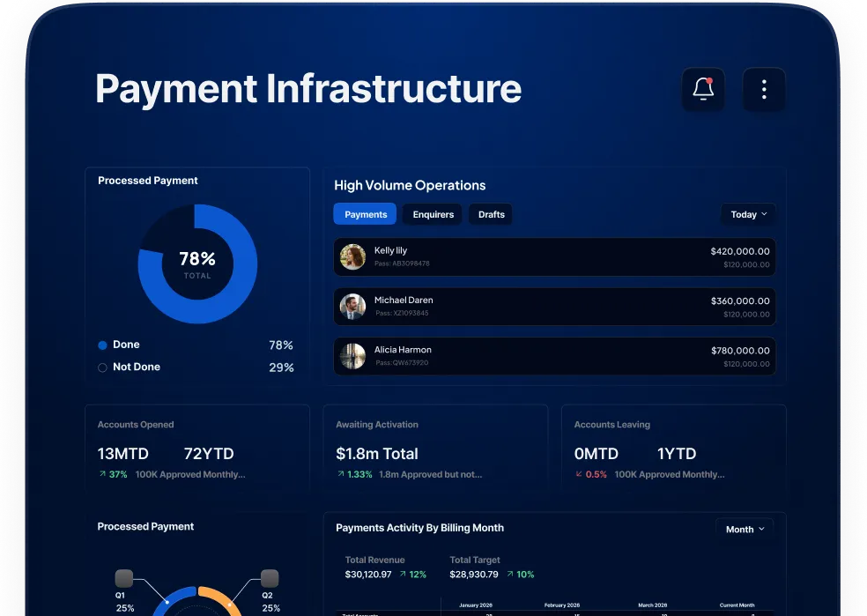
Task: Click Alicia Harmon's avatar photo
Action: pyautogui.click(x=352, y=356)
